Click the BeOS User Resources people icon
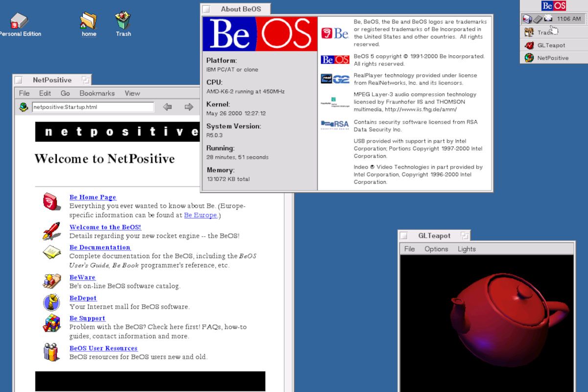 51,352
